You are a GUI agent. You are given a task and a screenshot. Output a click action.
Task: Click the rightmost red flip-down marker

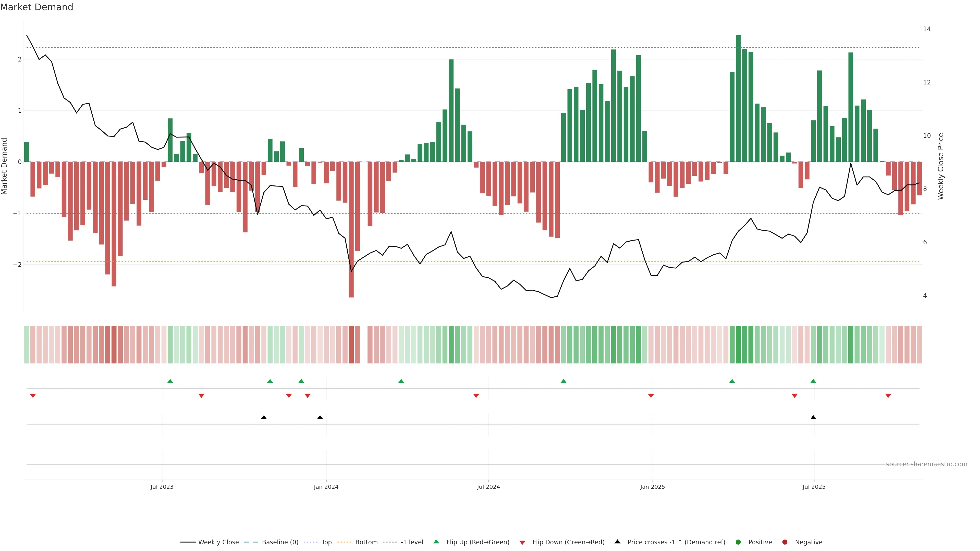888,396
